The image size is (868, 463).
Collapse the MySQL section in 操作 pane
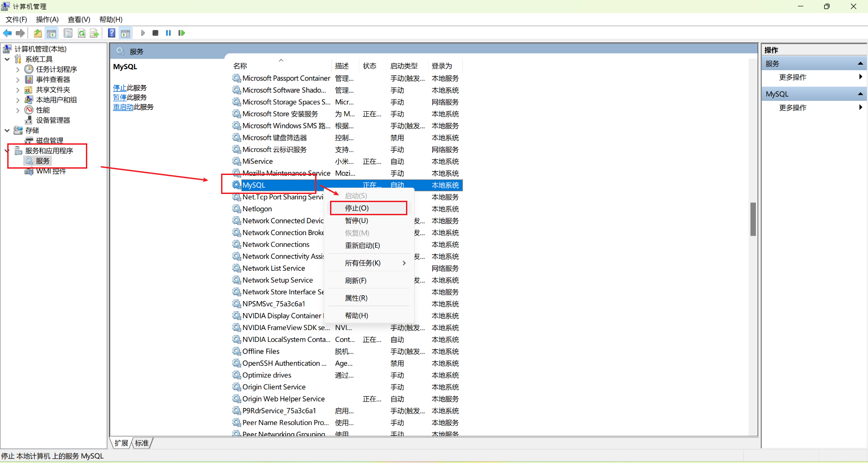(860, 94)
